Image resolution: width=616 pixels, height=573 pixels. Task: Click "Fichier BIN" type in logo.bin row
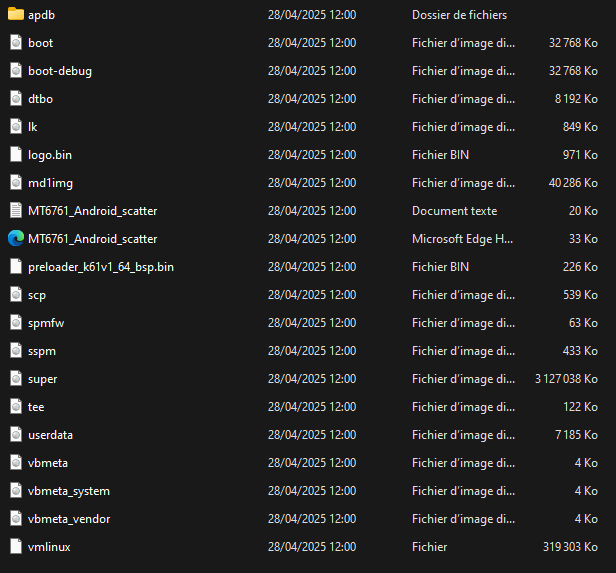pyautogui.click(x=440, y=155)
